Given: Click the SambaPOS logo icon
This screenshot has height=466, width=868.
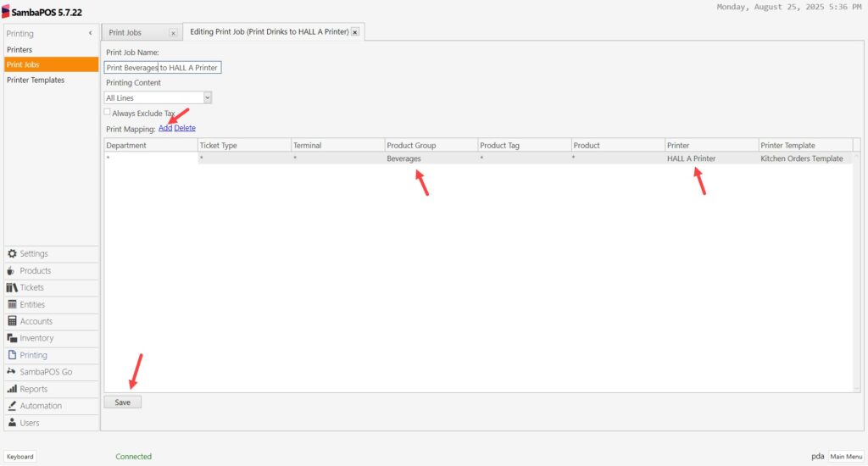Looking at the screenshot, I should coord(6,12).
